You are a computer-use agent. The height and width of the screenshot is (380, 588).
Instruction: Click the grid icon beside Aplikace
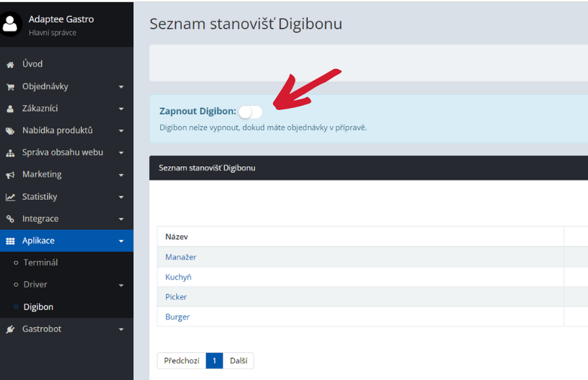pyautogui.click(x=10, y=241)
